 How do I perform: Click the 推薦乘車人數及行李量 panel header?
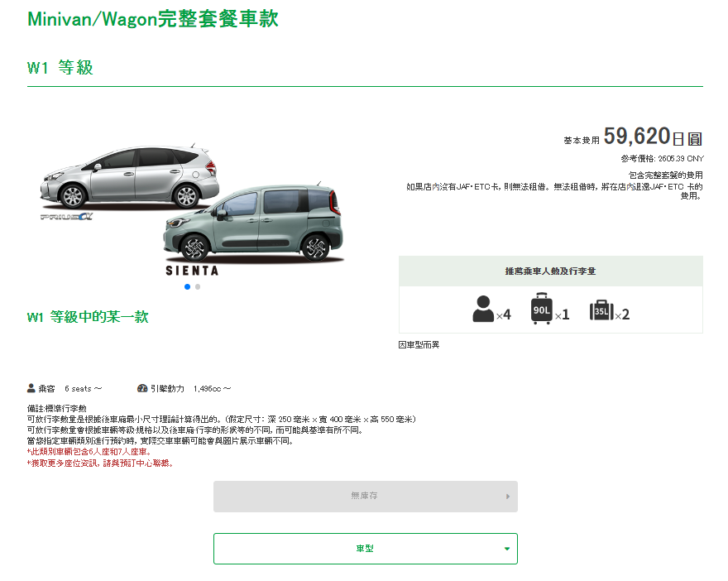pyautogui.click(x=550, y=271)
